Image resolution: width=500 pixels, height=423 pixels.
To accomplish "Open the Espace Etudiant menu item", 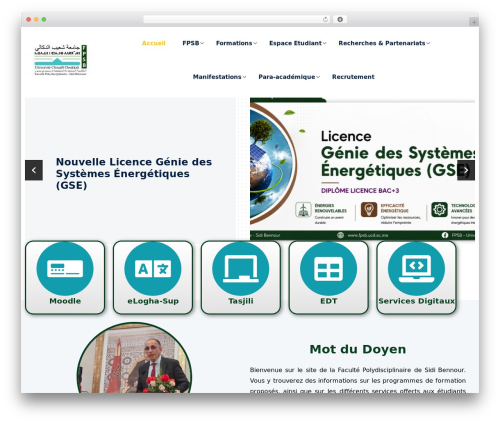I will 295,43.
